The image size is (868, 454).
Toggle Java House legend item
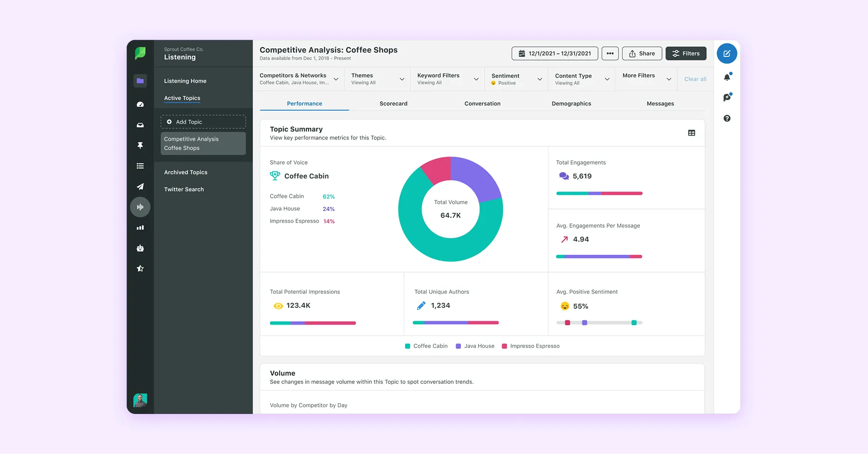475,346
